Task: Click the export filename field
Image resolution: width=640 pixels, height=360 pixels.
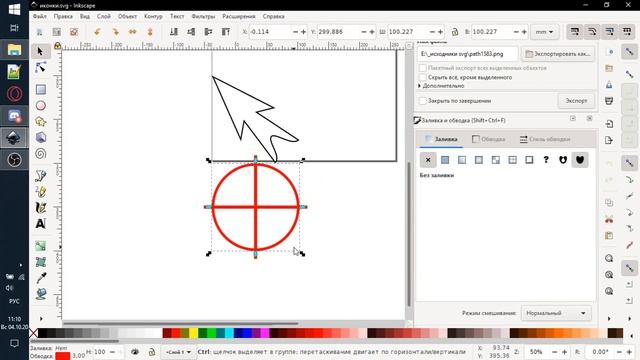Action: pos(467,54)
